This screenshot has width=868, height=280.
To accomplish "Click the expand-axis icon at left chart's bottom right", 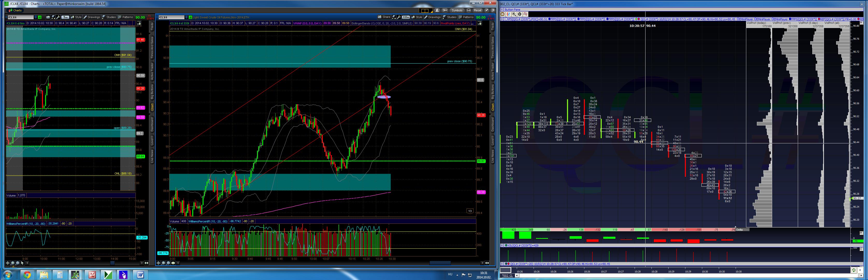I will [146, 263].
